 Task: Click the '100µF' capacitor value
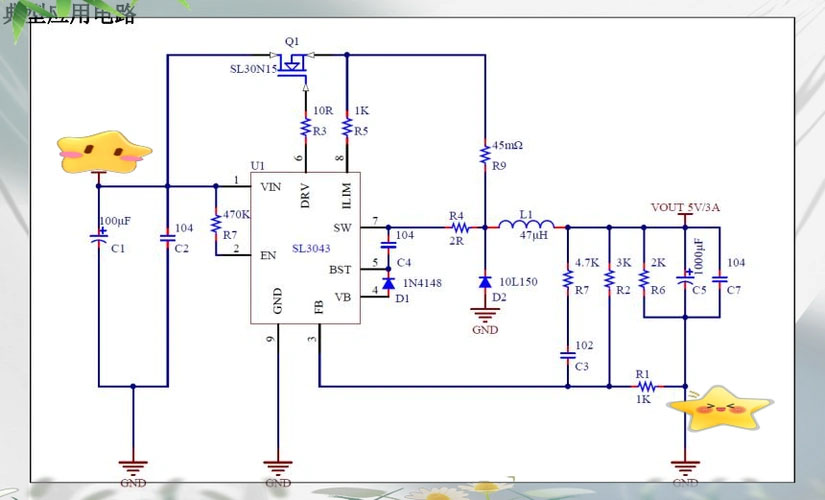pos(115,221)
